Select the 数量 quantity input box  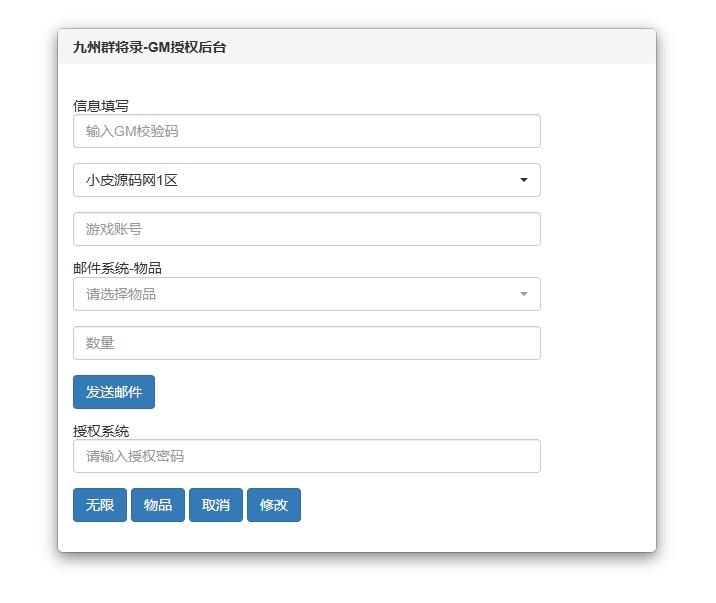point(307,343)
